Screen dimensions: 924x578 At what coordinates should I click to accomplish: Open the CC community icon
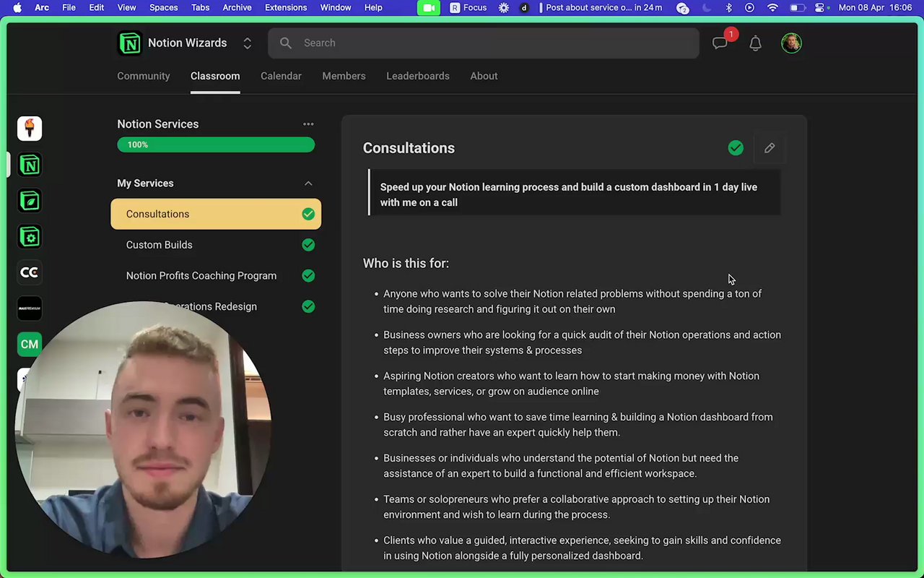point(30,272)
